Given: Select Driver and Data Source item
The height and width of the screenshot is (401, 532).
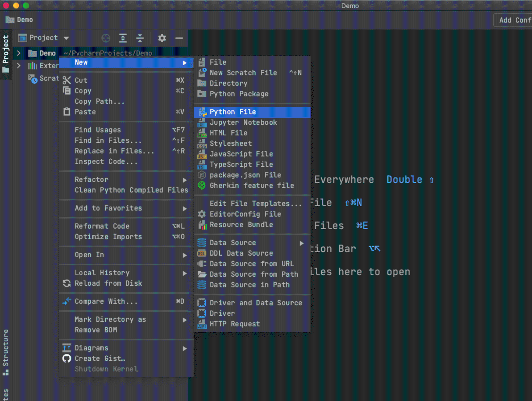Looking at the screenshot, I should (x=252, y=303).
